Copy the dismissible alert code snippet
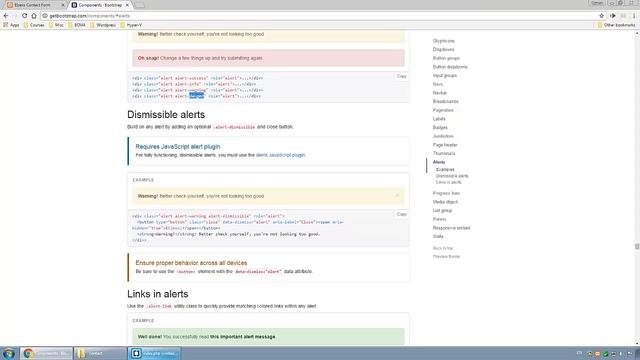 (401, 214)
